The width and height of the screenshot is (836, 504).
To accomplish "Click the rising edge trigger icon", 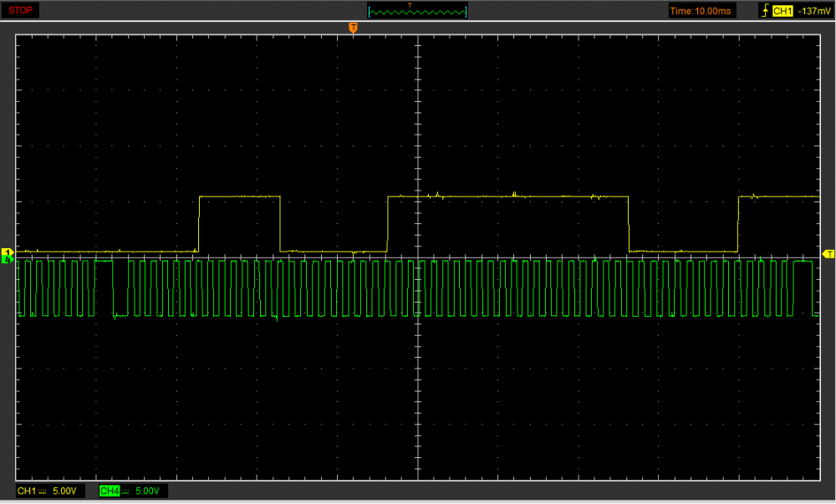I will (763, 11).
